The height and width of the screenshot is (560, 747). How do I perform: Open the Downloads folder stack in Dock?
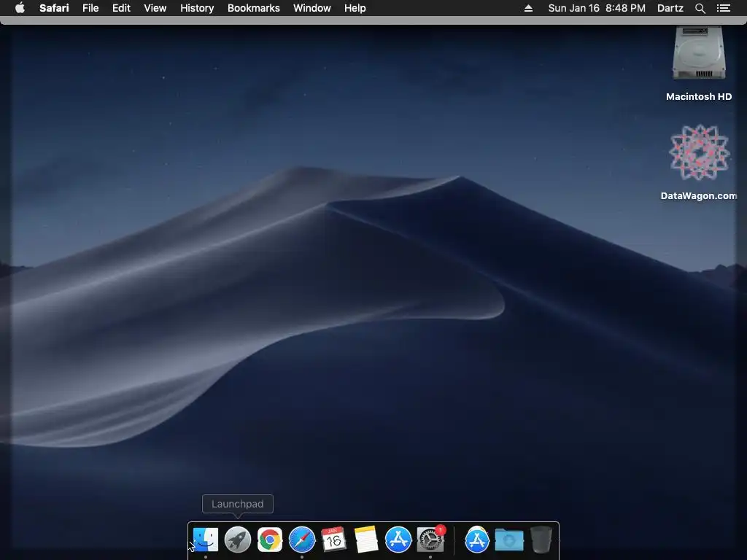(509, 540)
